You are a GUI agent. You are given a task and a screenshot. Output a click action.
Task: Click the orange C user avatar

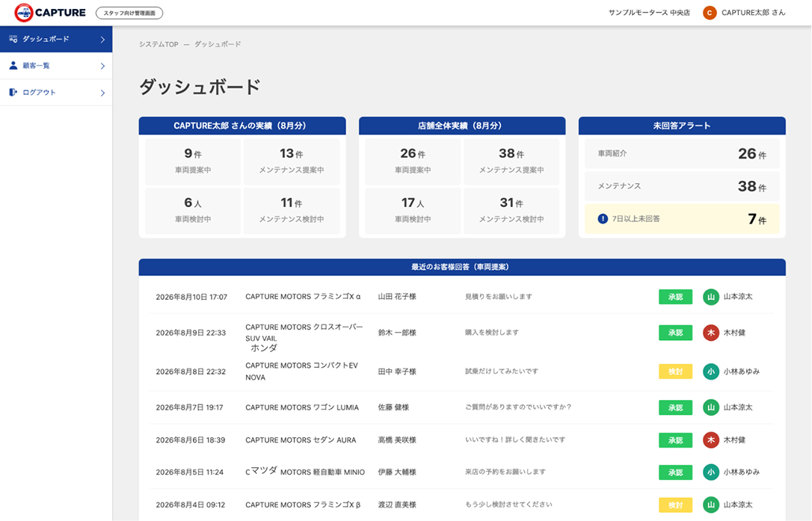point(710,13)
